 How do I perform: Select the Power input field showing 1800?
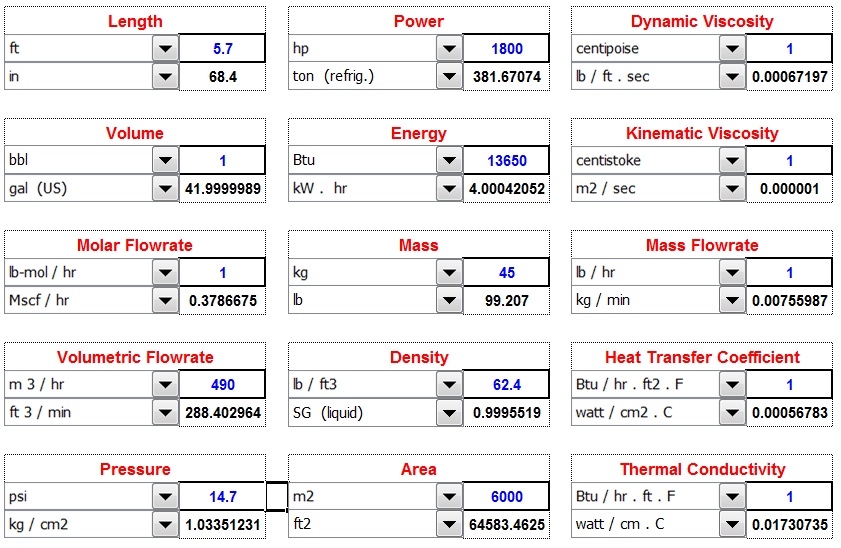506,49
